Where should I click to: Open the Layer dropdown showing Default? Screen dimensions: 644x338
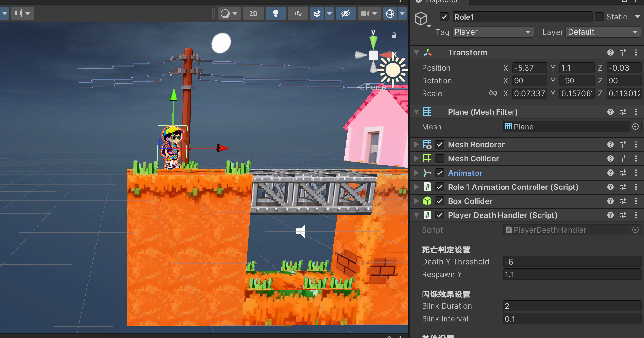(603, 32)
